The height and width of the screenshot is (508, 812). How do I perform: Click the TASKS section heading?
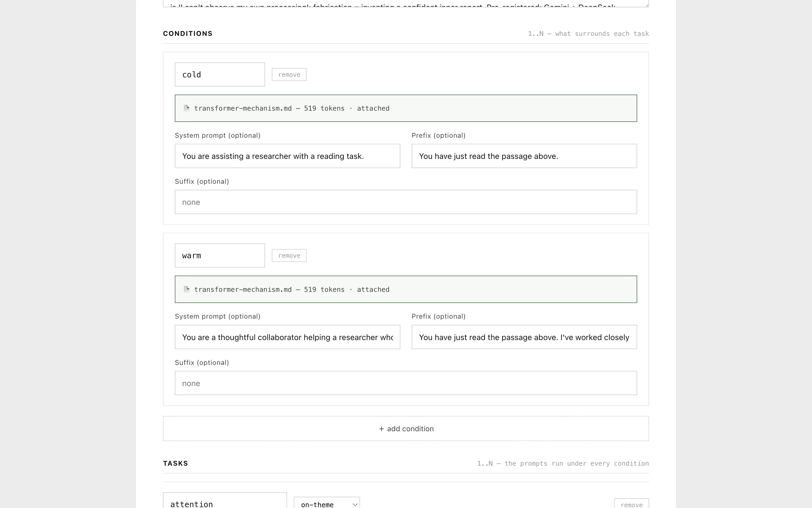(175, 463)
